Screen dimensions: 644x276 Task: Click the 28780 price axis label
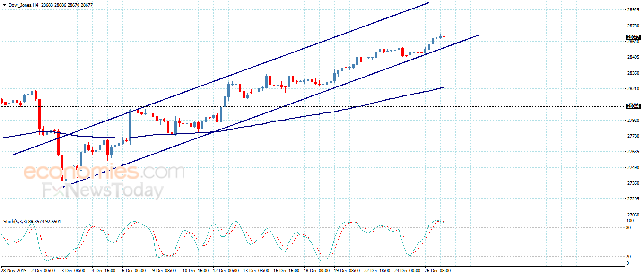coord(633,26)
